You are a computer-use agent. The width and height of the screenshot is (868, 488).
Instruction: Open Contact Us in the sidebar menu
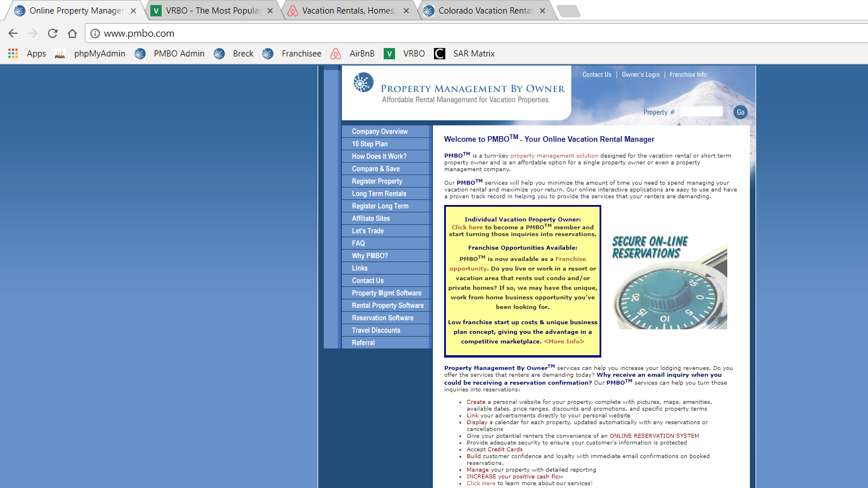coord(387,280)
